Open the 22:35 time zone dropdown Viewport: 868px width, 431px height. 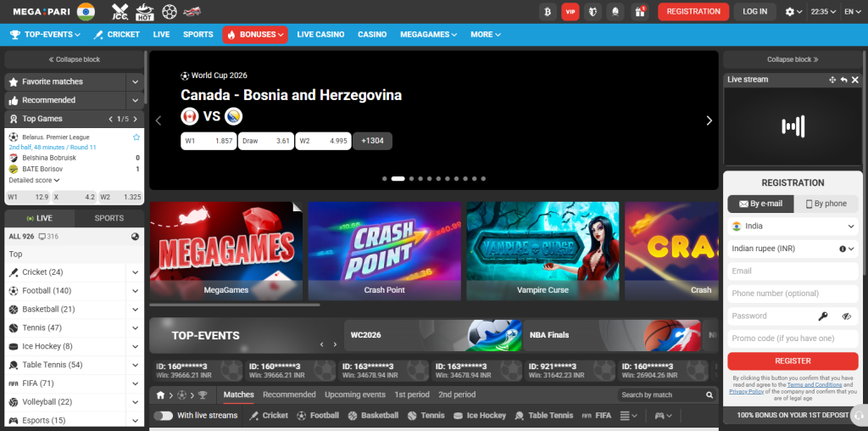tap(823, 12)
